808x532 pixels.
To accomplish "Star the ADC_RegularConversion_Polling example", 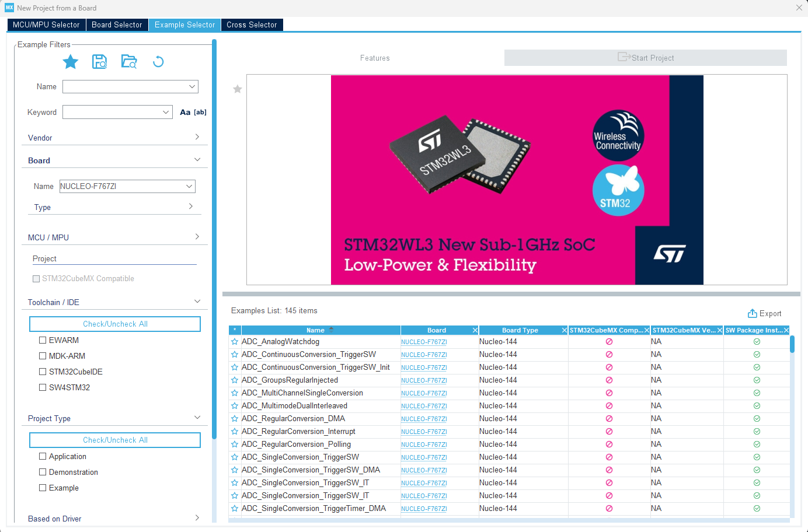I will 235,444.
